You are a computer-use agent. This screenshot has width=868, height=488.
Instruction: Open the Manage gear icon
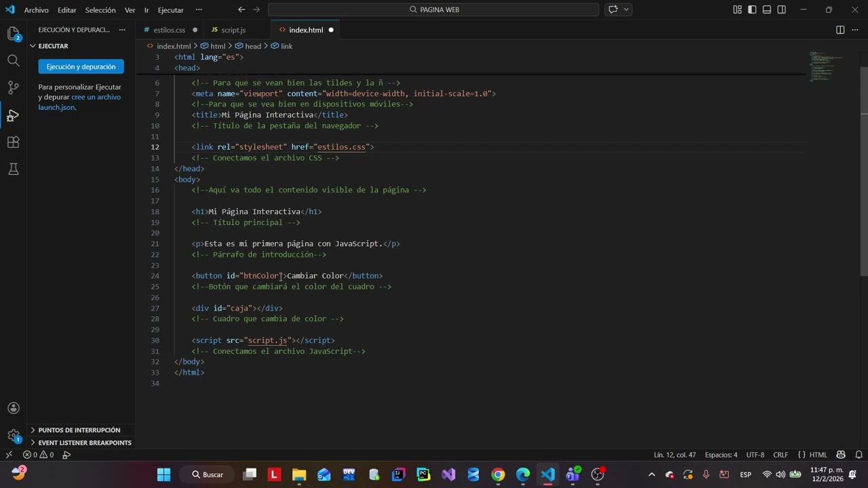(13, 435)
